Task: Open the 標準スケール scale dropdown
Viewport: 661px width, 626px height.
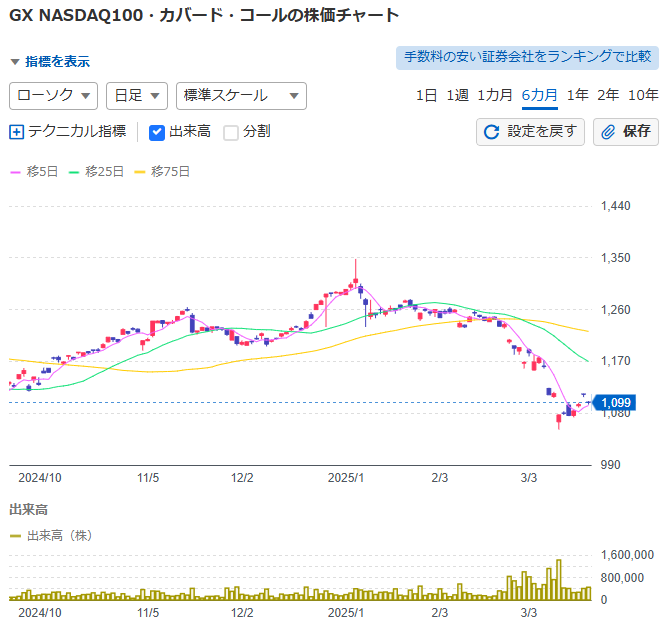Action: click(241, 96)
